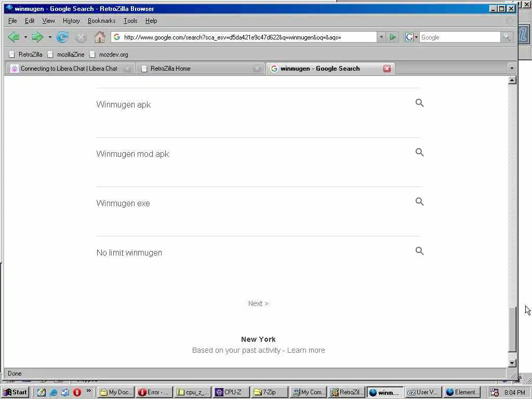Open the File menu
This screenshot has width=532, height=399.
[12, 21]
